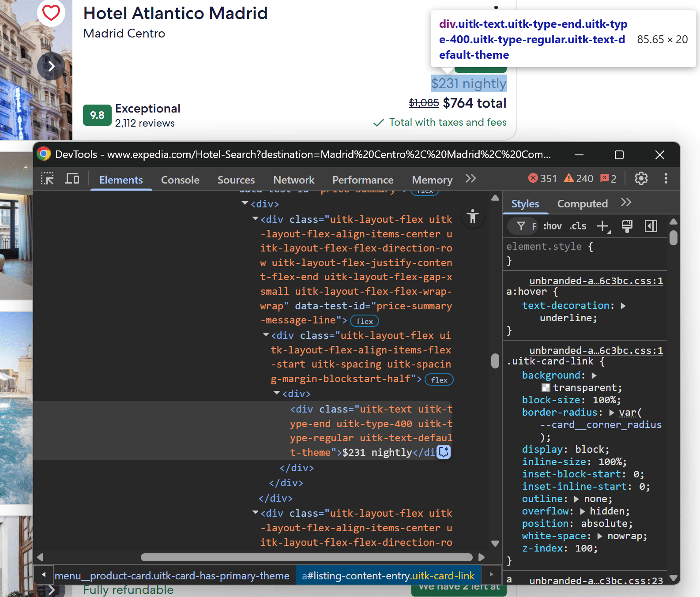The width and height of the screenshot is (700, 597).
Task: Save Hotel Atlantico Madrid with heart icon
Action: (51, 12)
